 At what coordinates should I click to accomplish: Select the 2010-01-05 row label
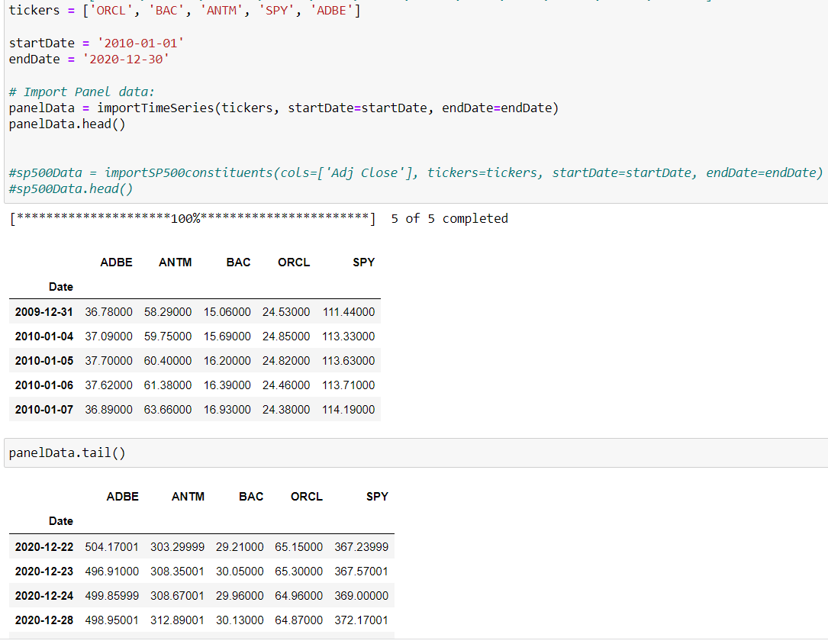[x=44, y=361]
